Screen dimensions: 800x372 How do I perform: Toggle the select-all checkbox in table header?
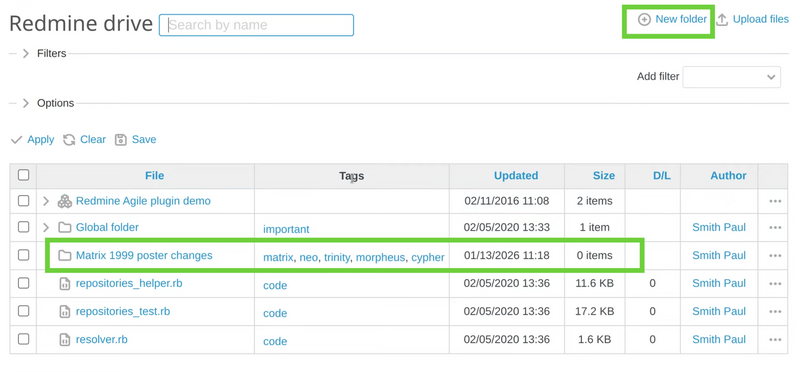click(x=23, y=175)
